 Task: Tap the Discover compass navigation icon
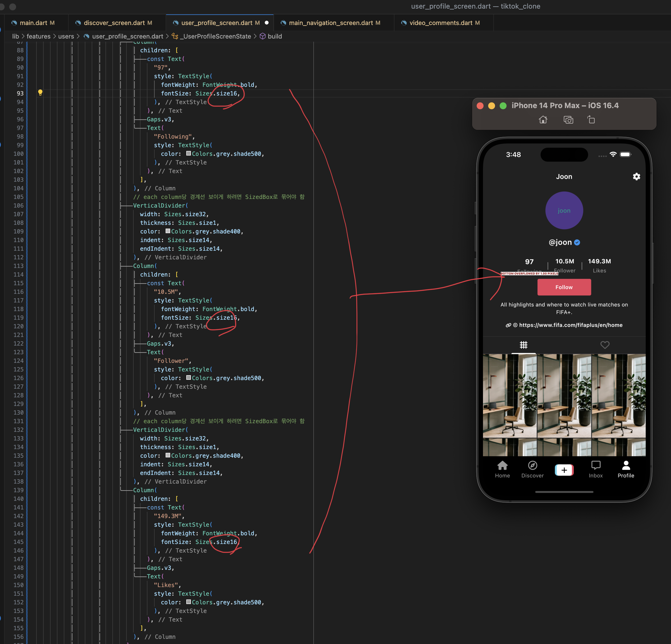[532, 466]
